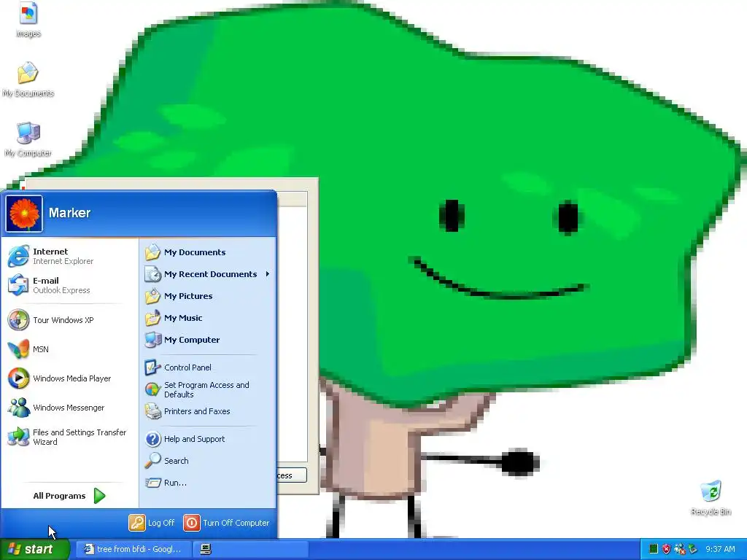The image size is (747, 560).
Task: Click the My Recent Documents icon
Action: pyautogui.click(x=153, y=274)
